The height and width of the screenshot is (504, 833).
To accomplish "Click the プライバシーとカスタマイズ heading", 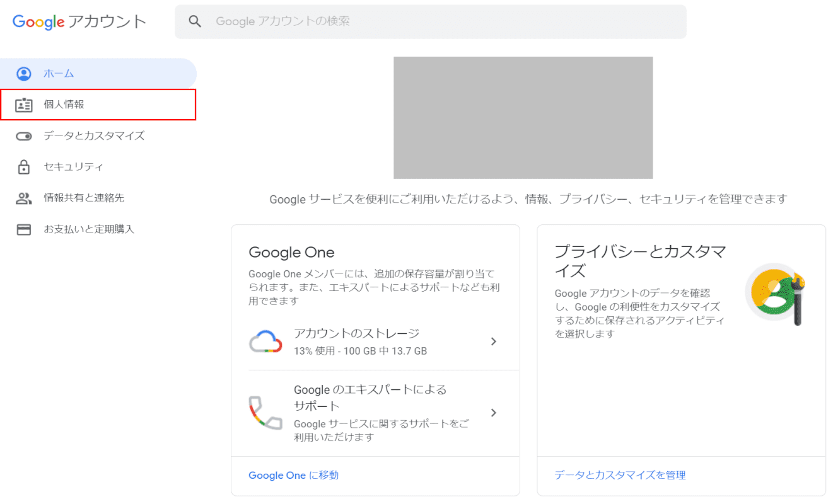I will pos(640,261).
